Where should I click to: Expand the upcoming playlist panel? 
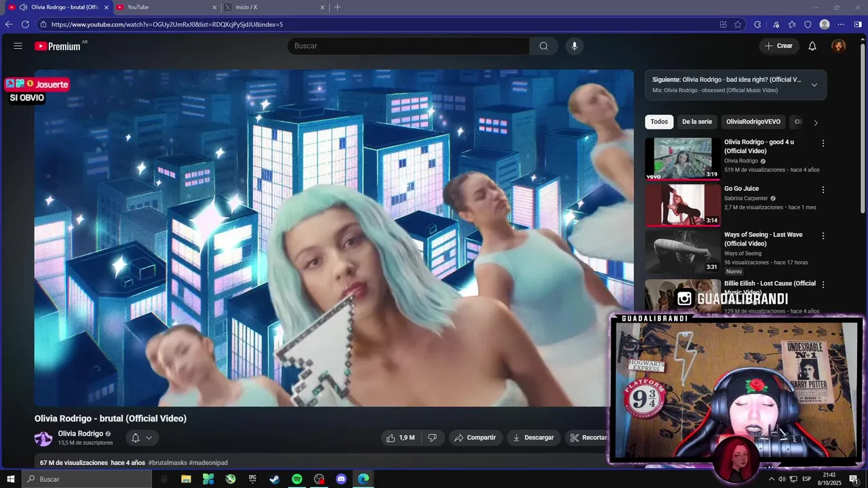pyautogui.click(x=814, y=85)
